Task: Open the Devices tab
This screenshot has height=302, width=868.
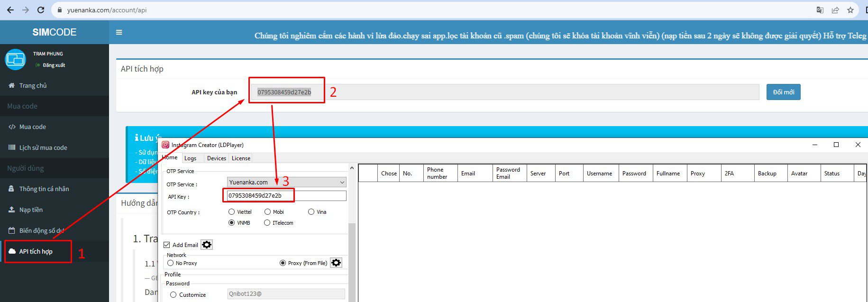Action: 217,158
